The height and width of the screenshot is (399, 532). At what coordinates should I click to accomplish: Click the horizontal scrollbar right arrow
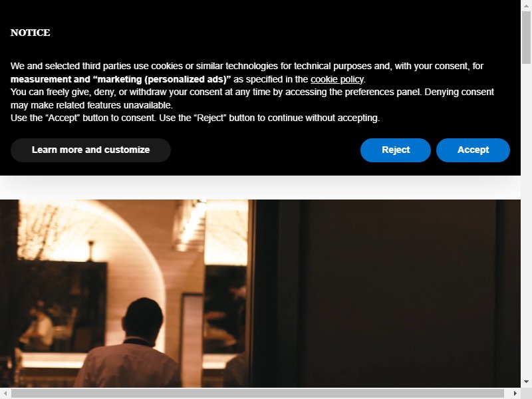click(515, 393)
